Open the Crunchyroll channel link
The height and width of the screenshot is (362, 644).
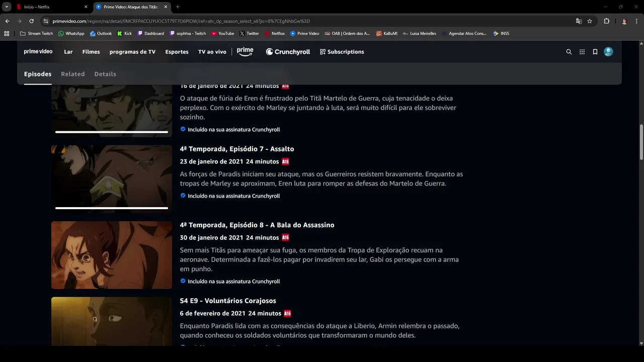[x=288, y=52]
